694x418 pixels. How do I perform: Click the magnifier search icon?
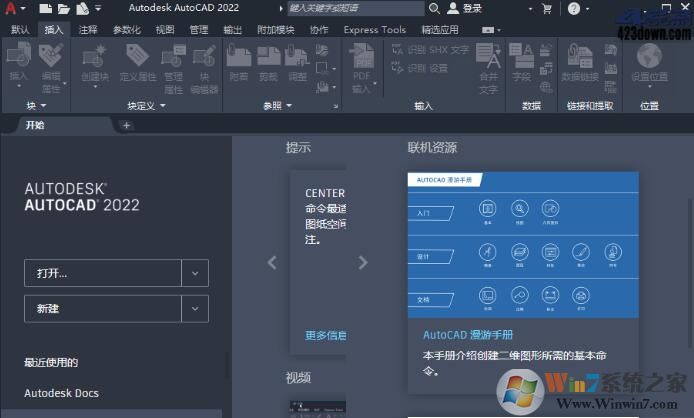tap(434, 8)
